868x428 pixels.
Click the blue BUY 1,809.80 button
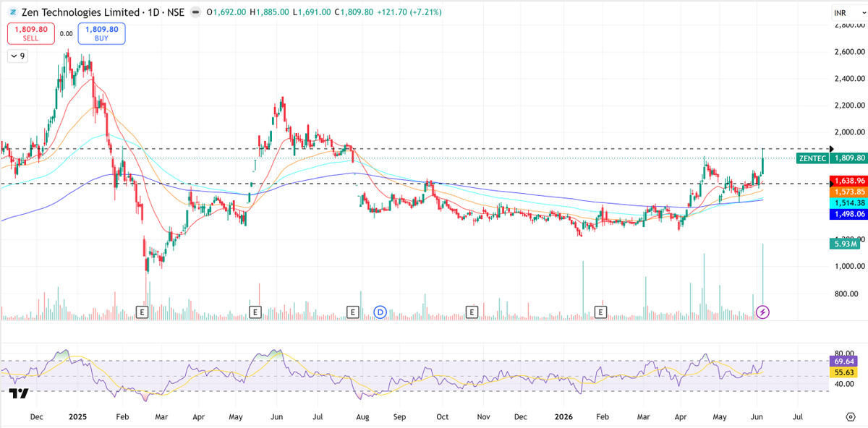[102, 34]
